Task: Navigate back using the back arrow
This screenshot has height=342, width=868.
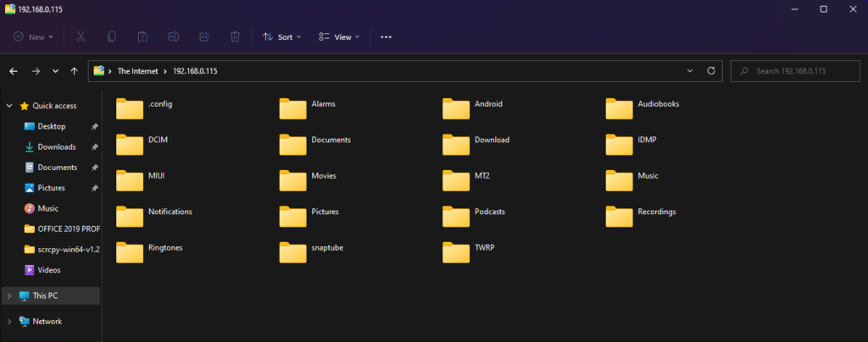Action: tap(14, 71)
